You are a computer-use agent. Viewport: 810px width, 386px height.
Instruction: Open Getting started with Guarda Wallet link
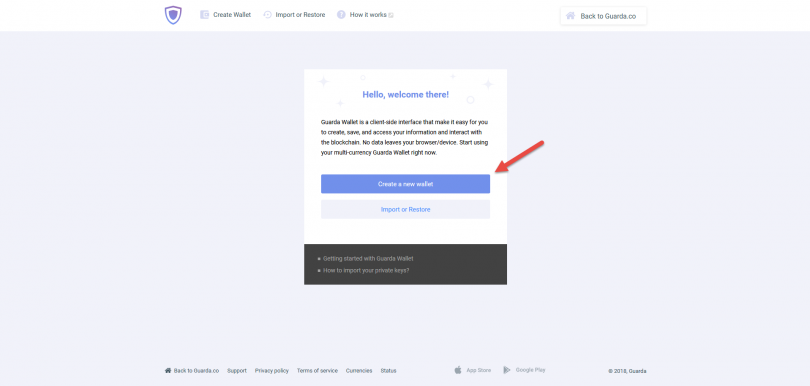point(368,258)
